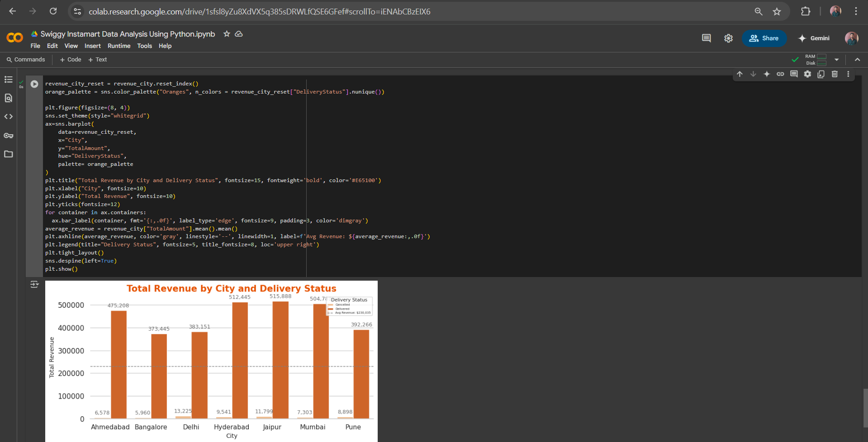This screenshot has width=868, height=442.
Task: Toggle the cell output visibility icon
Action: pos(34,284)
